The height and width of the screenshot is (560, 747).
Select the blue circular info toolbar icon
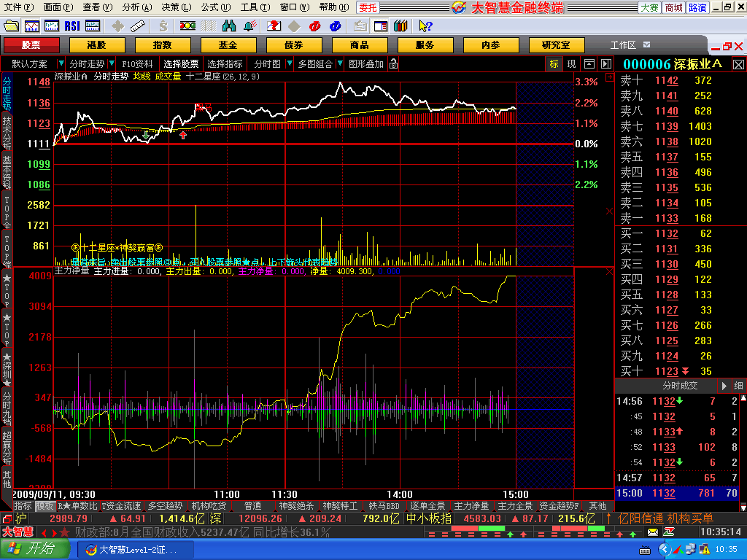click(335, 26)
